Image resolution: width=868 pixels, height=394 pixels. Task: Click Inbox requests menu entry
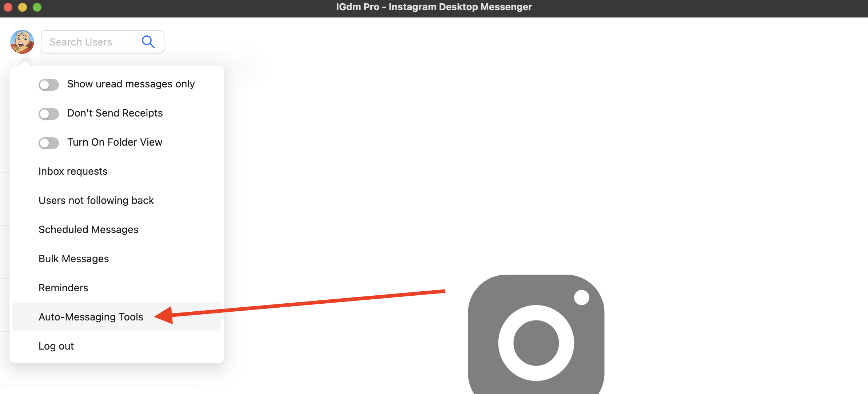point(73,171)
